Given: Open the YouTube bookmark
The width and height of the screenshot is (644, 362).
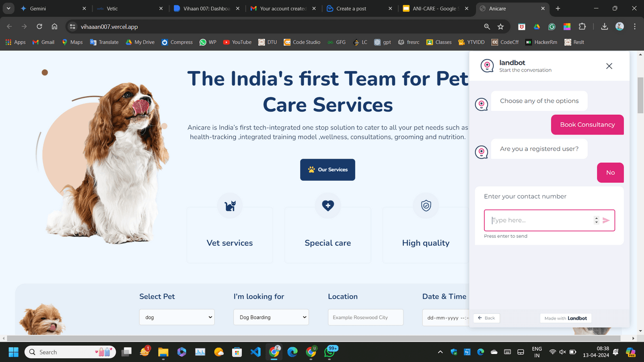Looking at the screenshot, I should [237, 42].
